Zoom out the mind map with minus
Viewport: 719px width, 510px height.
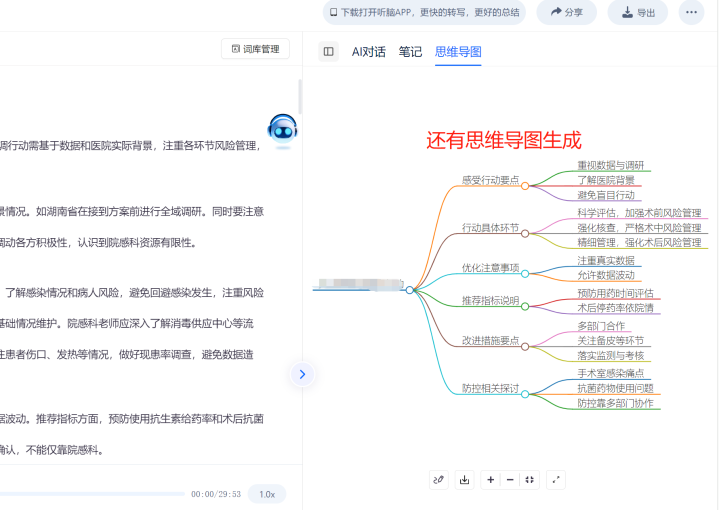(510, 480)
